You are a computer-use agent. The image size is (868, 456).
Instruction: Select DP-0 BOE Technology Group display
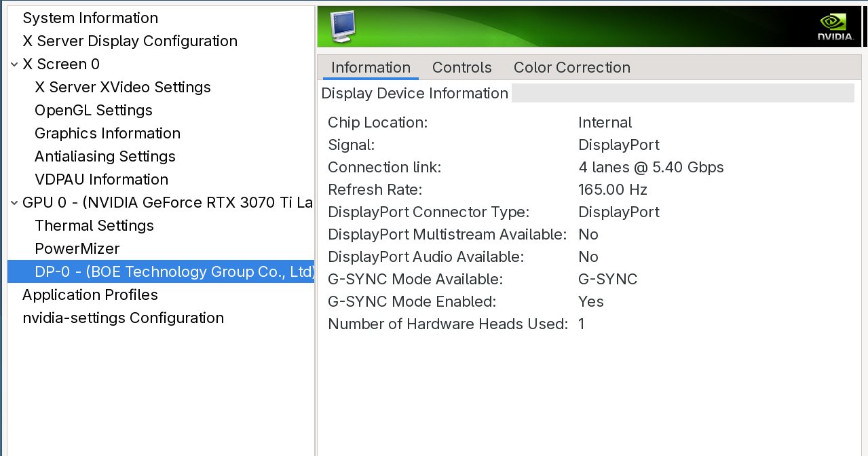pos(161,272)
